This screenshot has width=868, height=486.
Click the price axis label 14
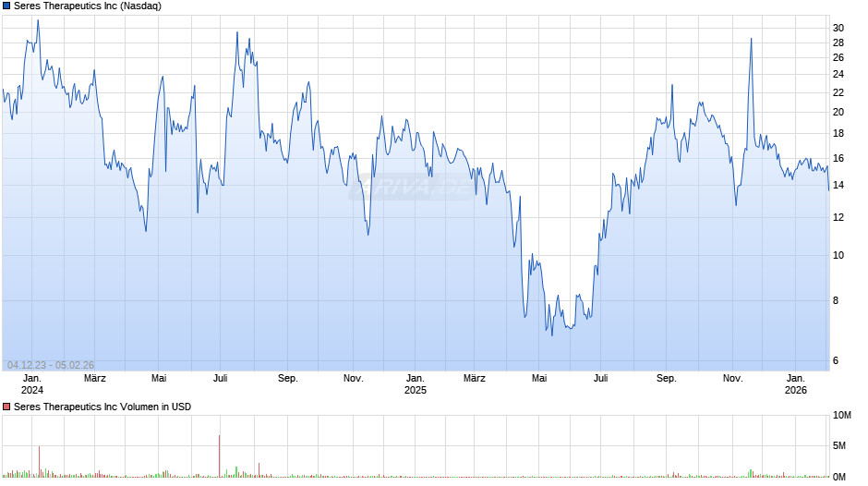[x=838, y=185]
